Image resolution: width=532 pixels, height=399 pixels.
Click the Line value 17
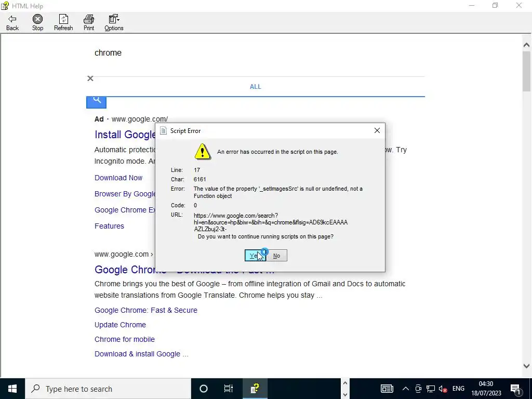point(197,170)
